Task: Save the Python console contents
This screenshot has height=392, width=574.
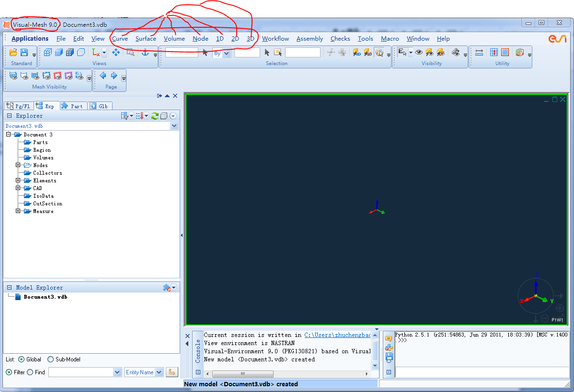Action: 389,357
